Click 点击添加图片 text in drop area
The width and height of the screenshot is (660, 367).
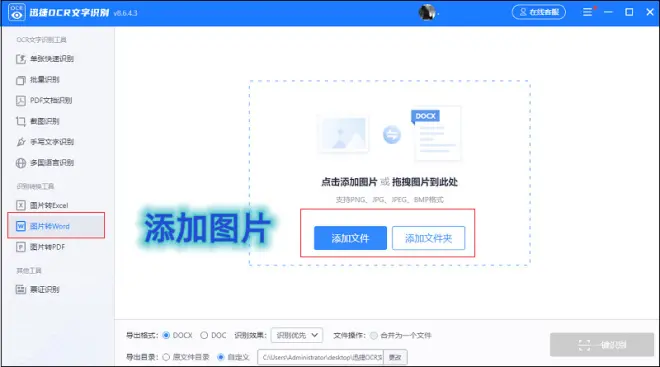pos(349,182)
